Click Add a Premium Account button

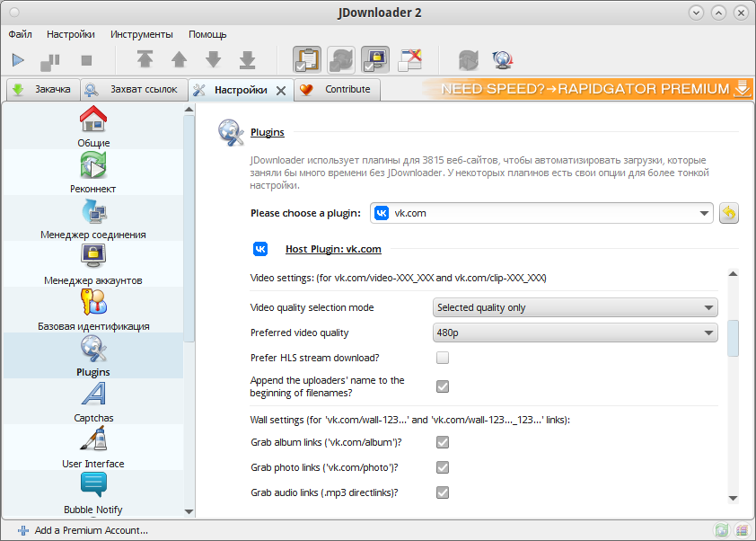[x=83, y=530]
